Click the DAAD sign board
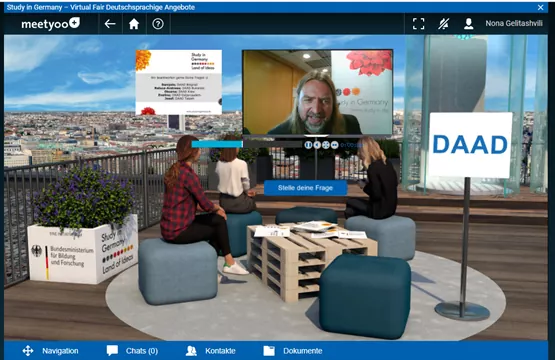Image resolution: width=555 pixels, height=360 pixels. tap(470, 145)
